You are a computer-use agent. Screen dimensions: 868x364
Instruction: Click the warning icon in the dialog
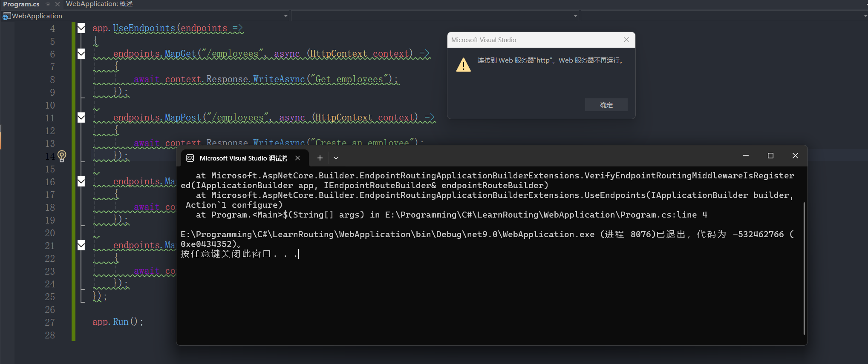463,65
